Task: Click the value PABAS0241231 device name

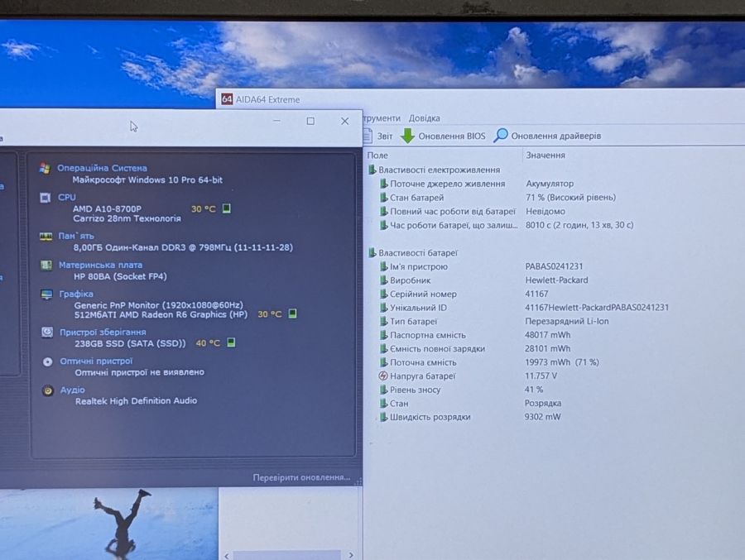Action: pos(554,266)
